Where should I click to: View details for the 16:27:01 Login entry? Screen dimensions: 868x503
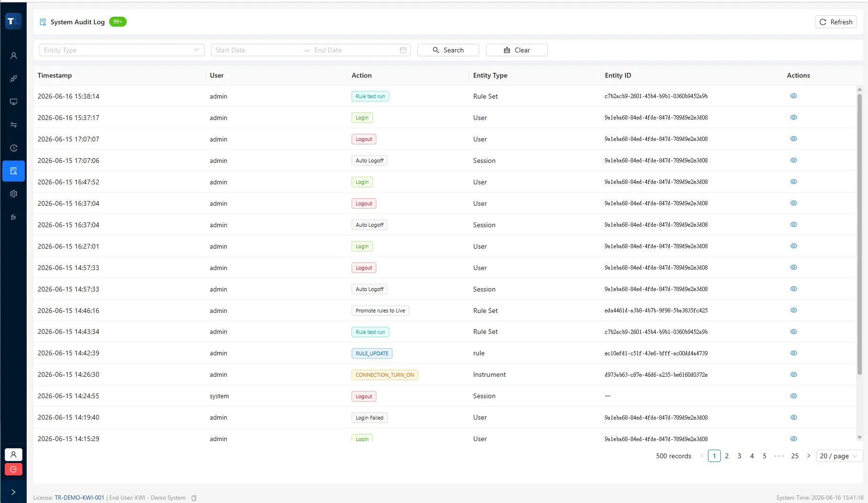pyautogui.click(x=793, y=246)
